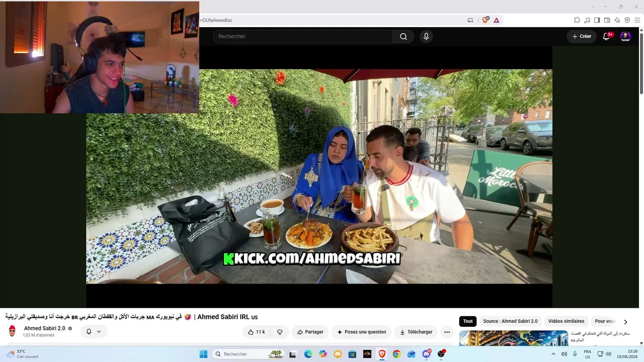The image size is (644, 362).
Task: Open Brave Rewards triangle icon
Action: 497,20
